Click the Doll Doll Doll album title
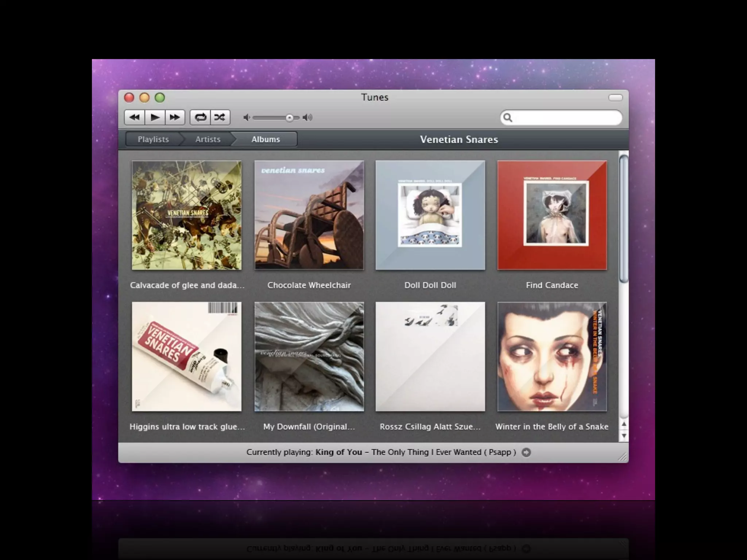 tap(430, 285)
